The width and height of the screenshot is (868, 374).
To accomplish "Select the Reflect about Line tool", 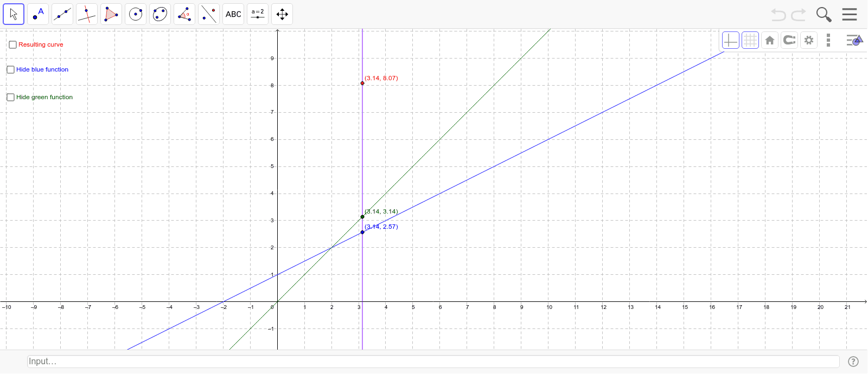I will [209, 14].
